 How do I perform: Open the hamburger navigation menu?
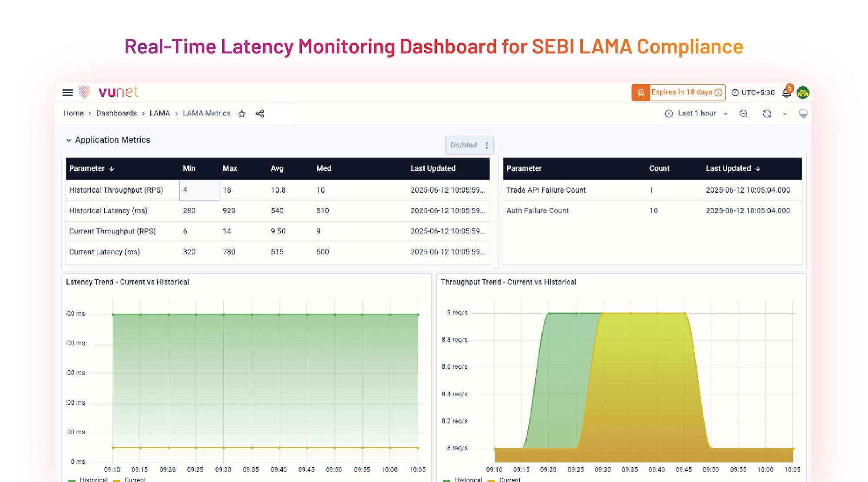(67, 92)
